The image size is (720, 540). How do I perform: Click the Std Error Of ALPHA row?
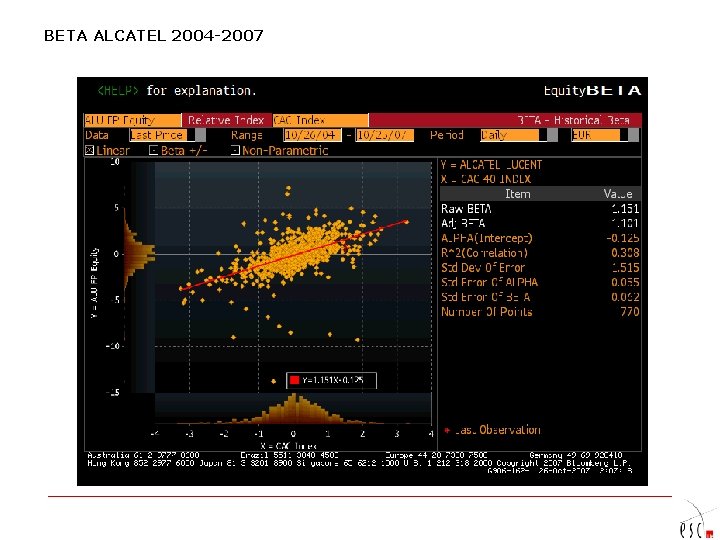click(x=540, y=282)
